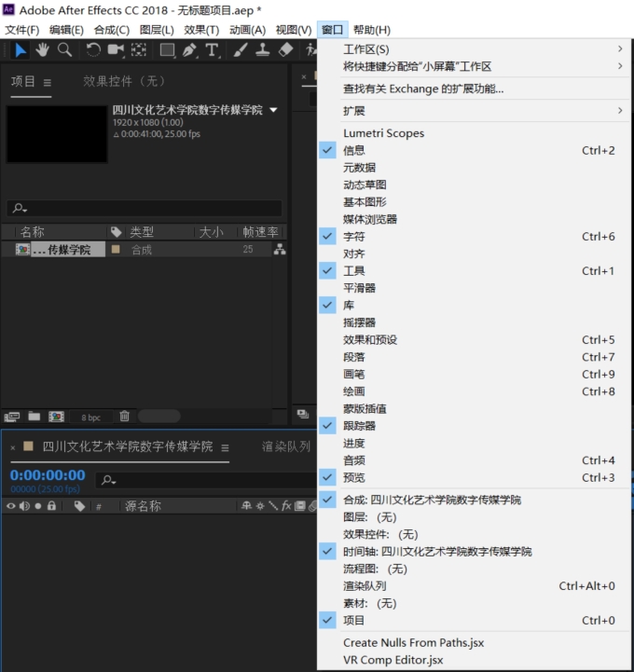This screenshot has height=672, width=634.
Task: Switch to 渲染队列 tab in timeline
Action: (x=286, y=446)
